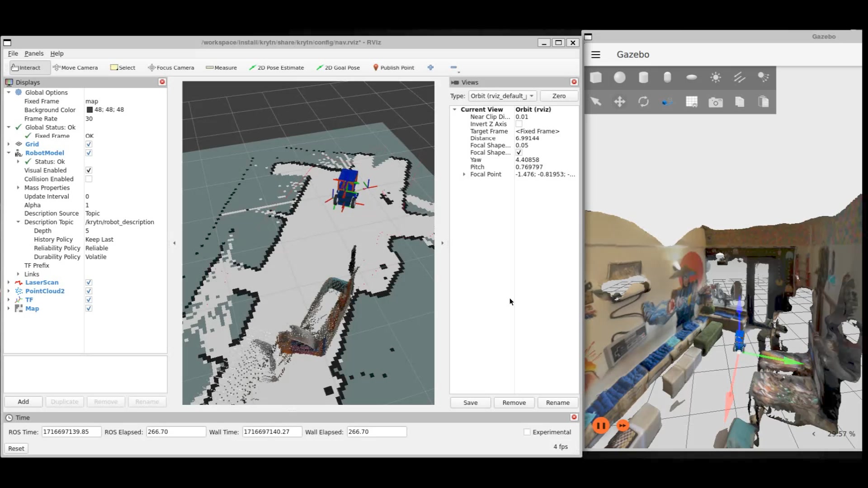Insert a sphere shape in Gazebo
This screenshot has width=868, height=488.
pyautogui.click(x=620, y=78)
